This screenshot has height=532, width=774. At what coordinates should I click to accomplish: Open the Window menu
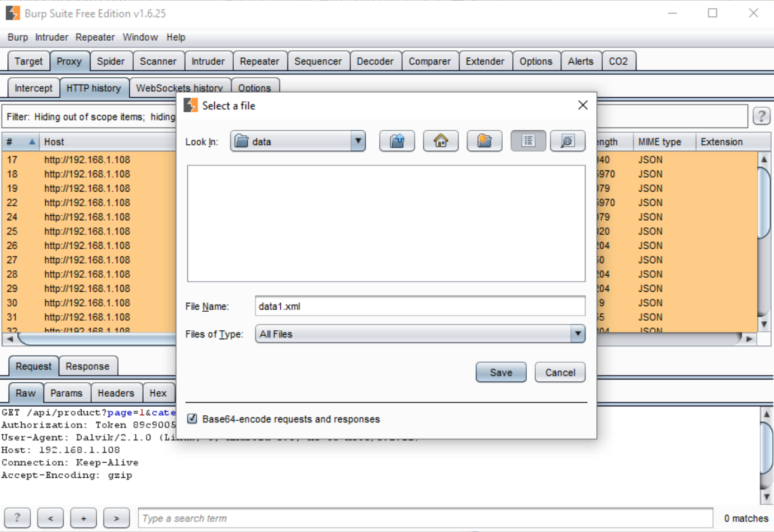pyautogui.click(x=140, y=37)
